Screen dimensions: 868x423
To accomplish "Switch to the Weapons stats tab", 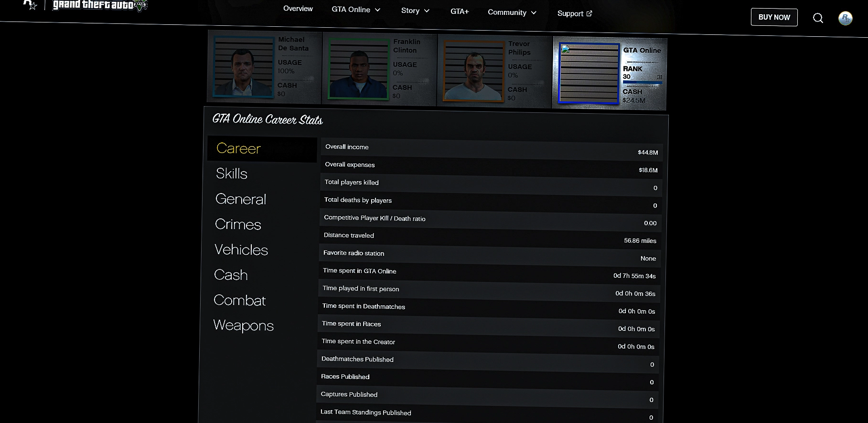I will click(x=243, y=325).
